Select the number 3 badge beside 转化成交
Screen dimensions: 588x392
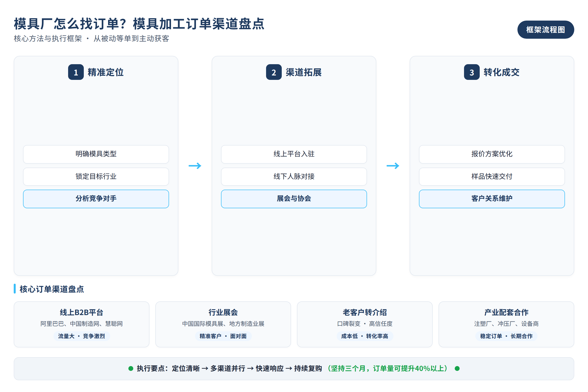click(472, 72)
